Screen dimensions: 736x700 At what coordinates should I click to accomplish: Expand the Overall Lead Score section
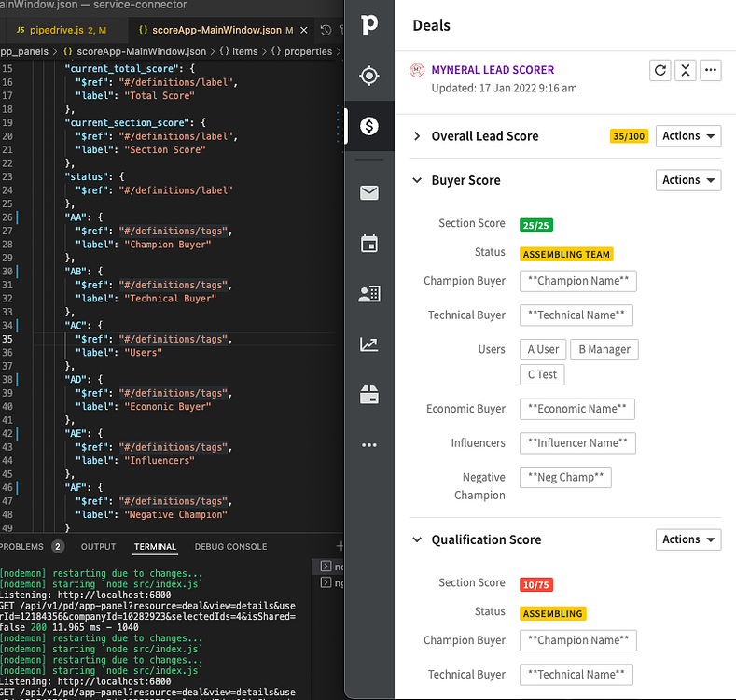pyautogui.click(x=417, y=136)
